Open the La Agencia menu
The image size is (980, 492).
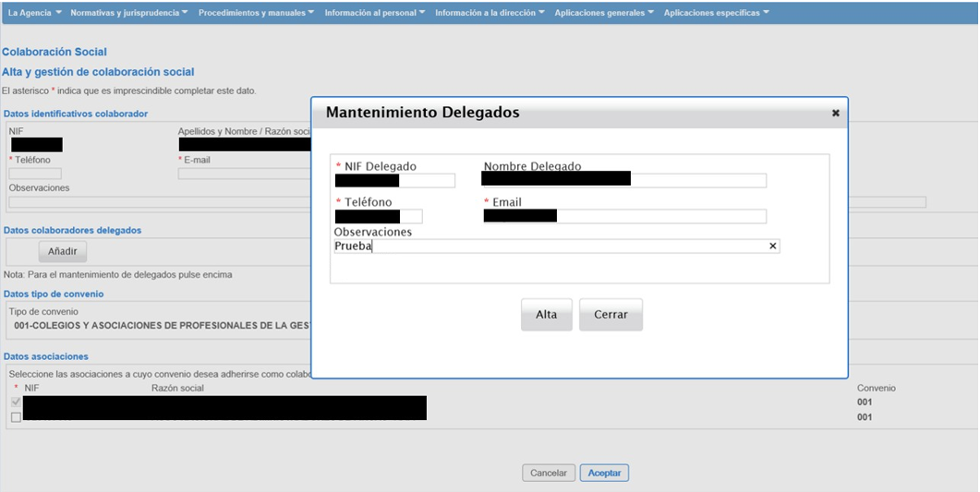(35, 13)
